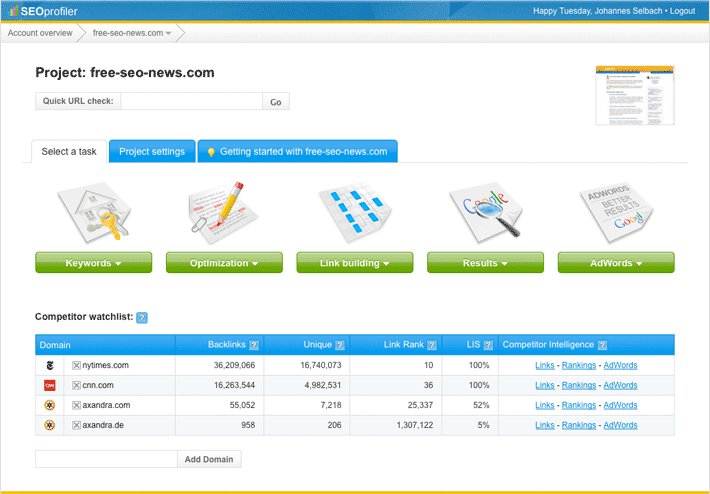Click the Add Domain button
Screen dimensions: 710x494
click(x=210, y=459)
